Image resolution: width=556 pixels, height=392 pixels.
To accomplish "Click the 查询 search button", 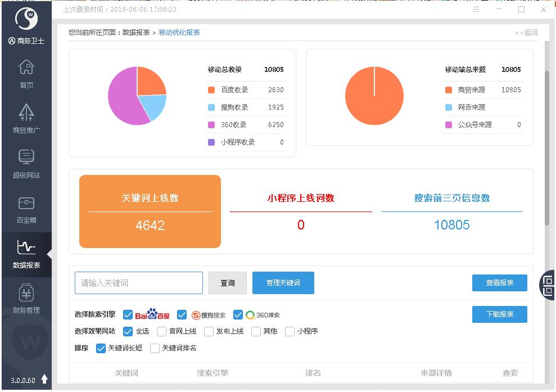I will point(227,283).
